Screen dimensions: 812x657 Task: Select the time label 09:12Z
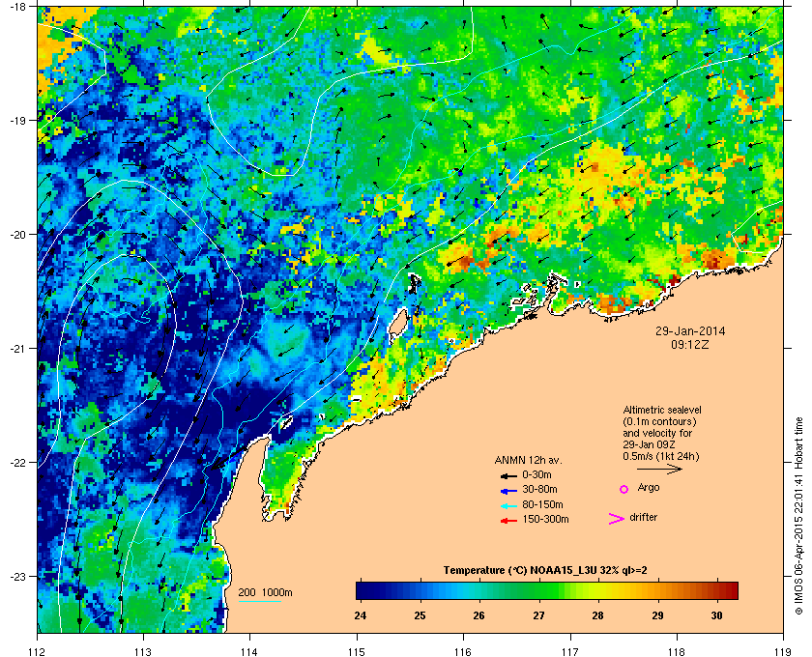(690, 344)
